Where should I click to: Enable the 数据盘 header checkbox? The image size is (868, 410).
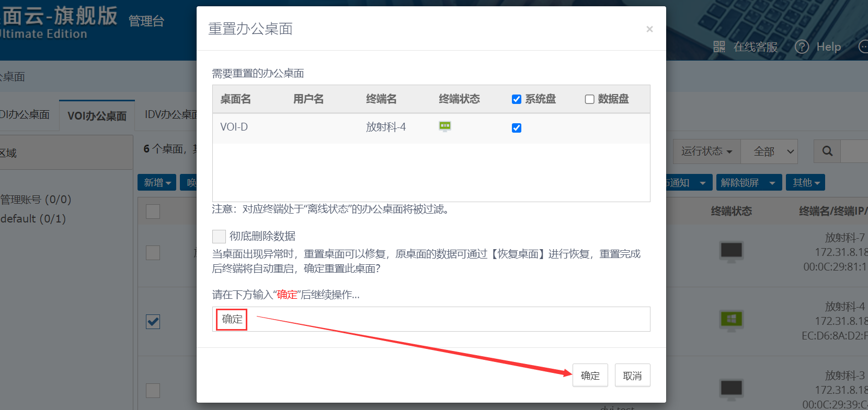(589, 99)
